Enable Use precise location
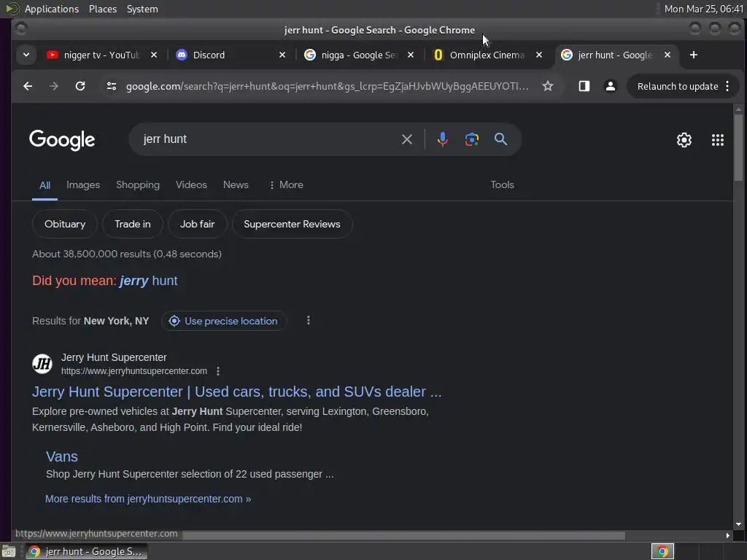The image size is (747, 560). [x=223, y=321]
